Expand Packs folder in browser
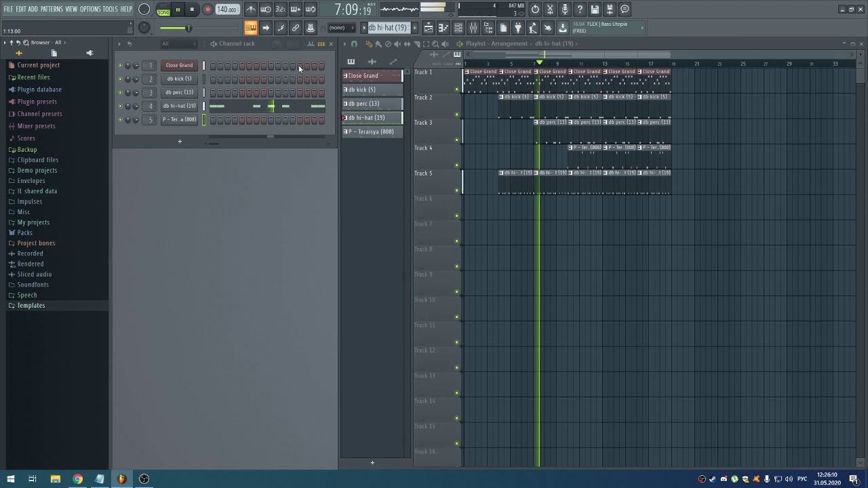This screenshot has height=488, width=868. point(24,232)
